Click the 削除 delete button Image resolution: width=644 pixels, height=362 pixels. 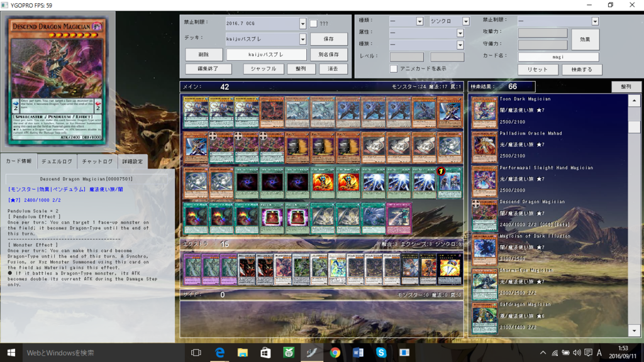204,54
